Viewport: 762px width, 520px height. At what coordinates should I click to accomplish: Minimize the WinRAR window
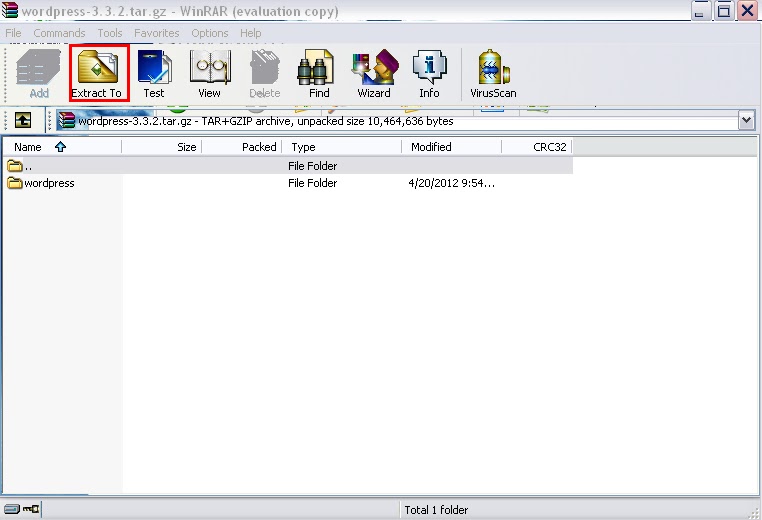click(700, 11)
